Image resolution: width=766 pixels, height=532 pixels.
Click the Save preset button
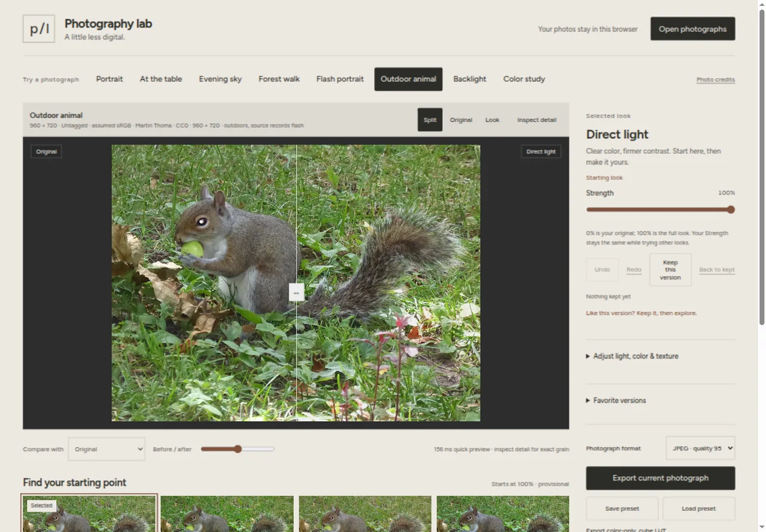622,509
